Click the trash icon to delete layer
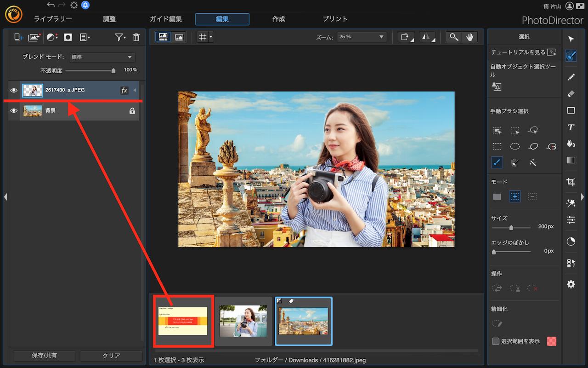 point(136,37)
